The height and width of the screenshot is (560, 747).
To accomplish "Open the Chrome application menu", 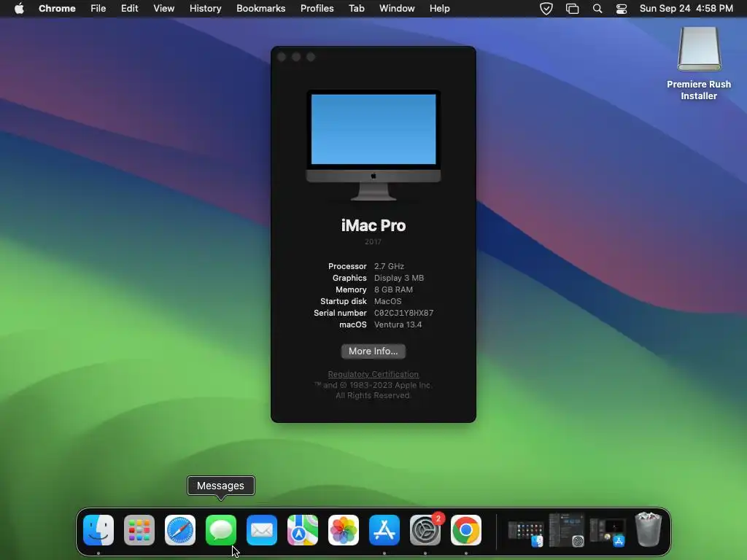I will tap(57, 9).
